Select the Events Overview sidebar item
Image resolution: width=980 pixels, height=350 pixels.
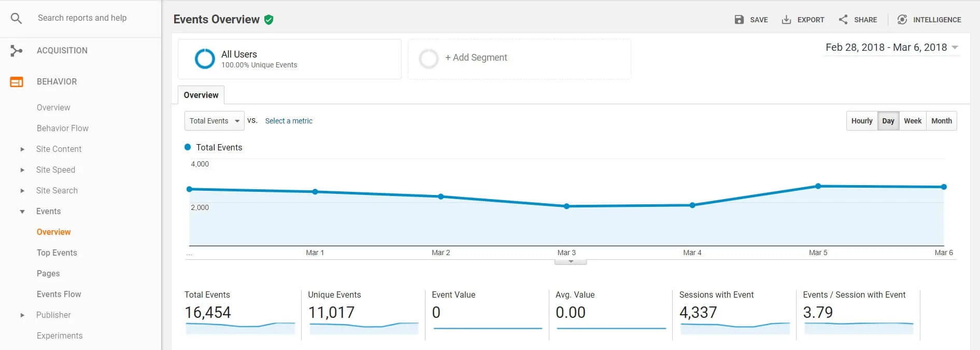[x=54, y=232]
